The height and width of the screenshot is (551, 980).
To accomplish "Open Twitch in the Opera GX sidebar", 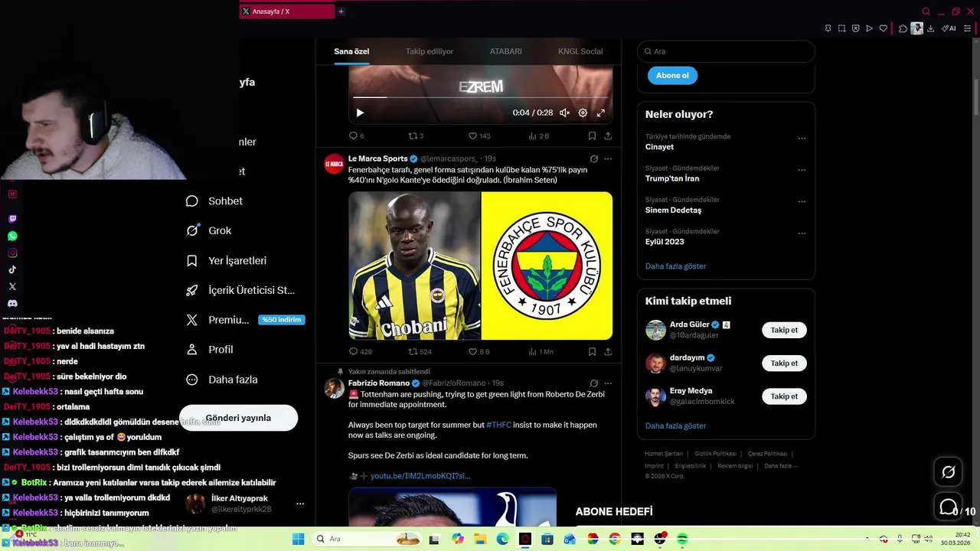I will tap(12, 219).
